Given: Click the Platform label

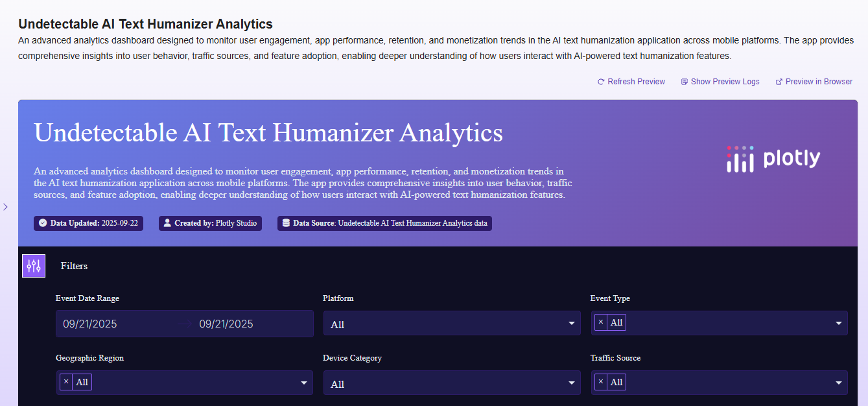Looking at the screenshot, I should (338, 298).
